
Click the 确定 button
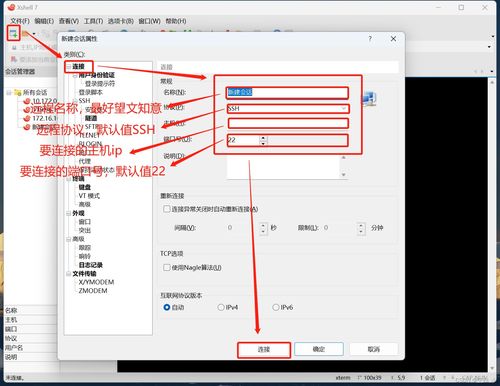click(x=319, y=349)
